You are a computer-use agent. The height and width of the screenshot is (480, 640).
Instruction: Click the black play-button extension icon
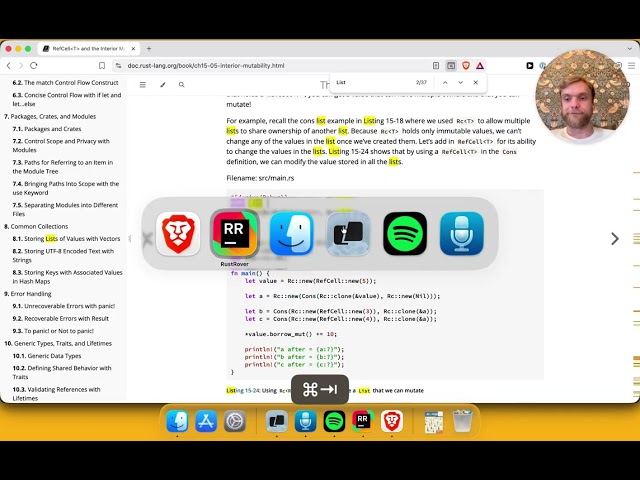tap(529, 65)
